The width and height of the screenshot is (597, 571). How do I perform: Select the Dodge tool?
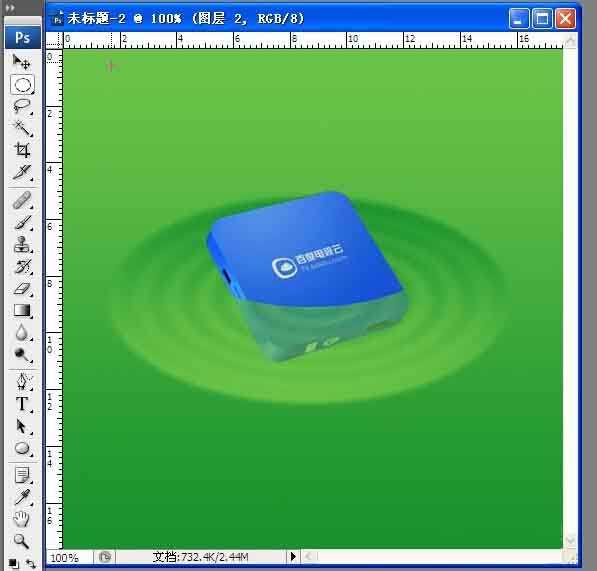coord(22,354)
